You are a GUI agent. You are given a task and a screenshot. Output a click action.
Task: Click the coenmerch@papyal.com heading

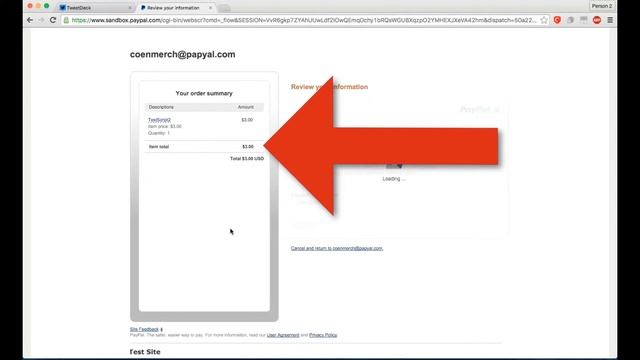[x=182, y=54]
